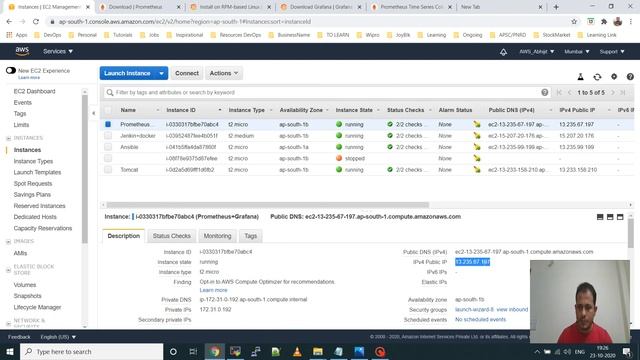
Task: Collapse the IMAGES sidebar section
Action: tap(9, 242)
